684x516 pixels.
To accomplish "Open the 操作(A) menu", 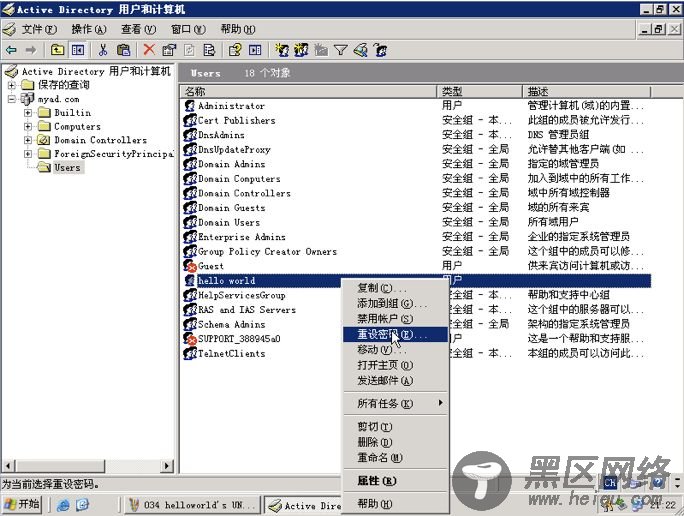I will (x=89, y=29).
